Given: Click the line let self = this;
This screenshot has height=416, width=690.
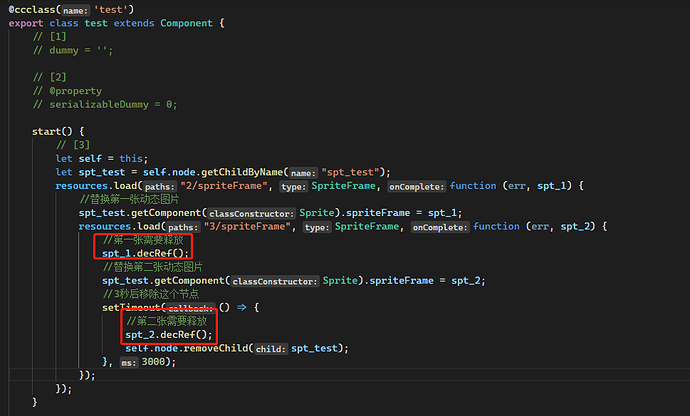Looking at the screenshot, I should click(x=102, y=158).
